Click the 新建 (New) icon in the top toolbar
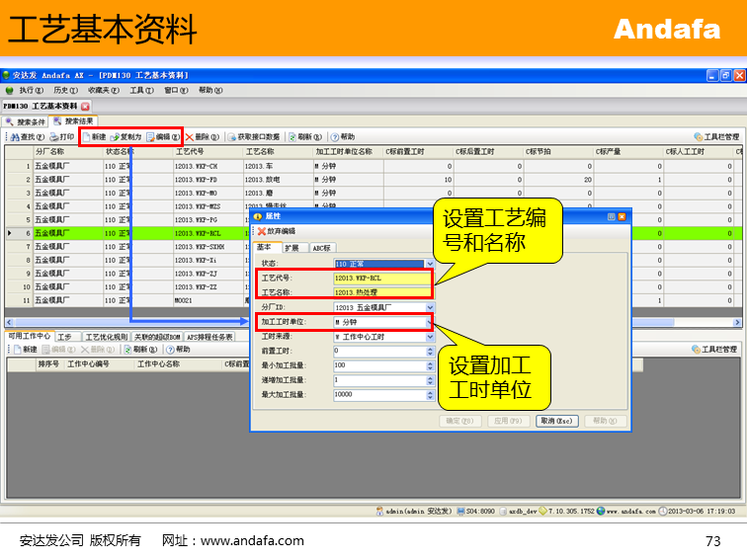747x560 pixels. pos(95,137)
